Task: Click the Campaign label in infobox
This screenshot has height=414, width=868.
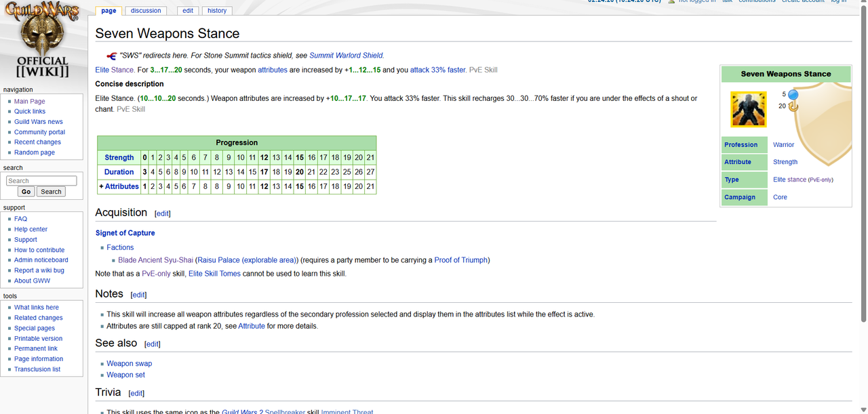Action: click(x=740, y=198)
